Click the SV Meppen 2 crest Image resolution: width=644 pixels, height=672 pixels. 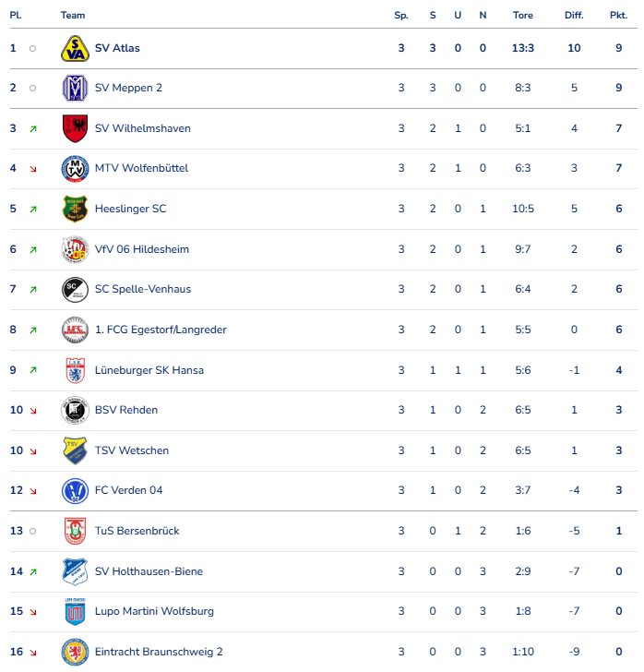[x=75, y=89]
